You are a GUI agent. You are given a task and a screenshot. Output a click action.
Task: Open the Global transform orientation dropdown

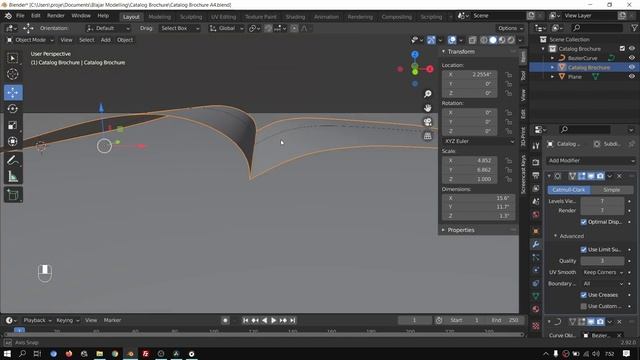226,28
